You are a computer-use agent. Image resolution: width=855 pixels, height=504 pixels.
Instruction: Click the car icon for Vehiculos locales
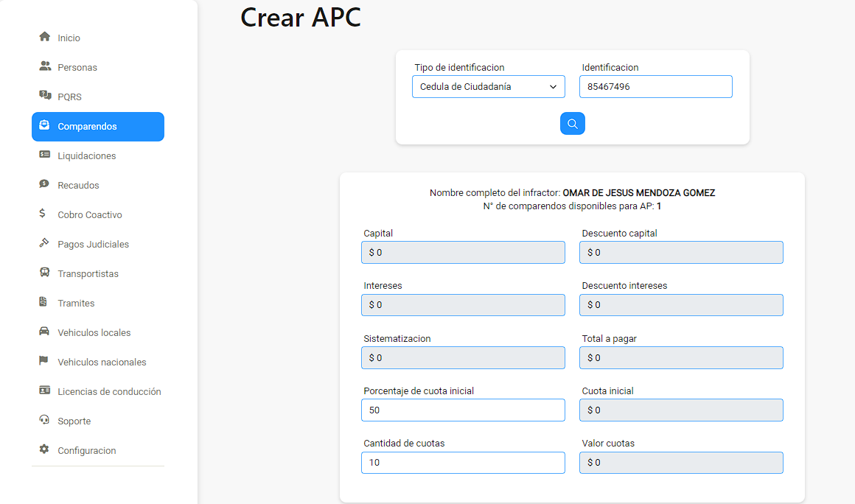click(44, 332)
